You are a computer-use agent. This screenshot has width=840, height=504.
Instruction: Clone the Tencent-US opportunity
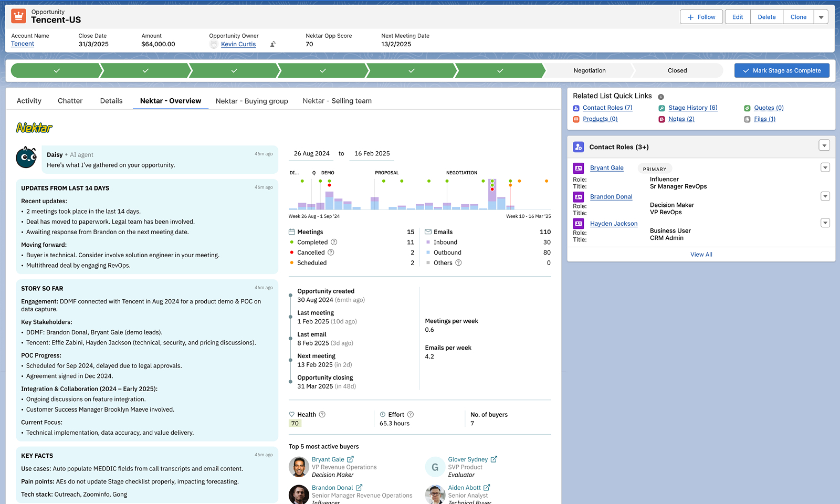point(799,17)
